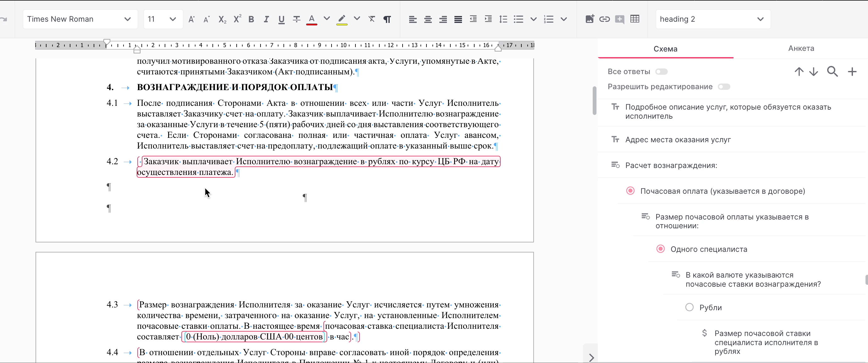Insert a hyperlink

point(605,19)
